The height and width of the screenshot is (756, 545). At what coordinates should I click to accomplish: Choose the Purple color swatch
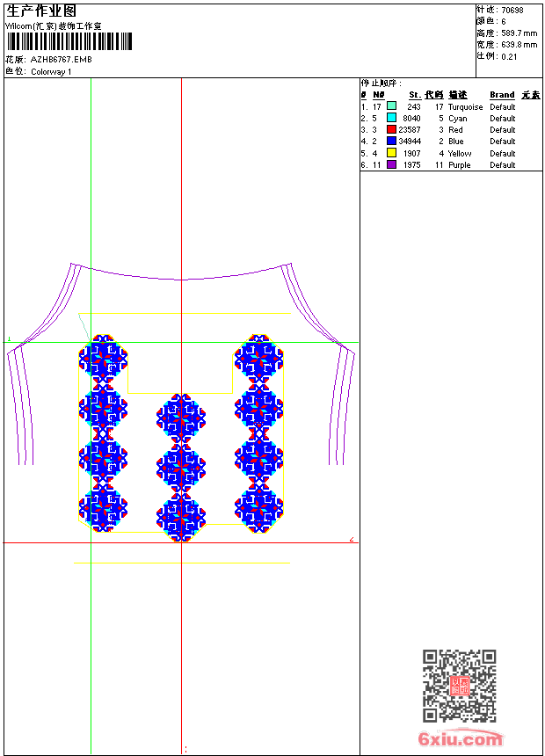tap(391, 164)
